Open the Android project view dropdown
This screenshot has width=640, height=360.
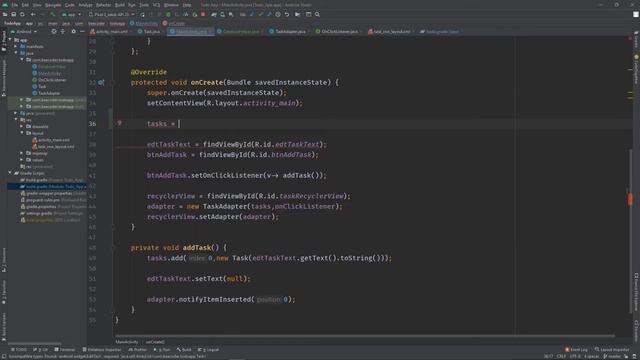24,31
